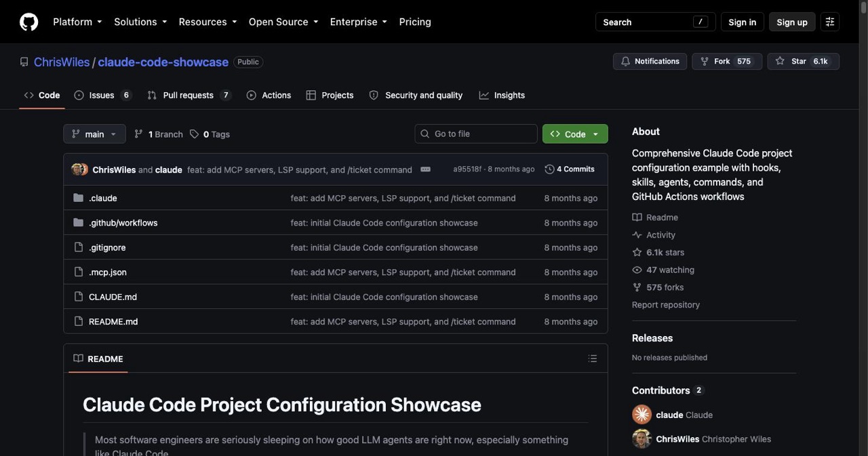Switch to the Code tab
The height and width of the screenshot is (456, 868).
point(42,95)
